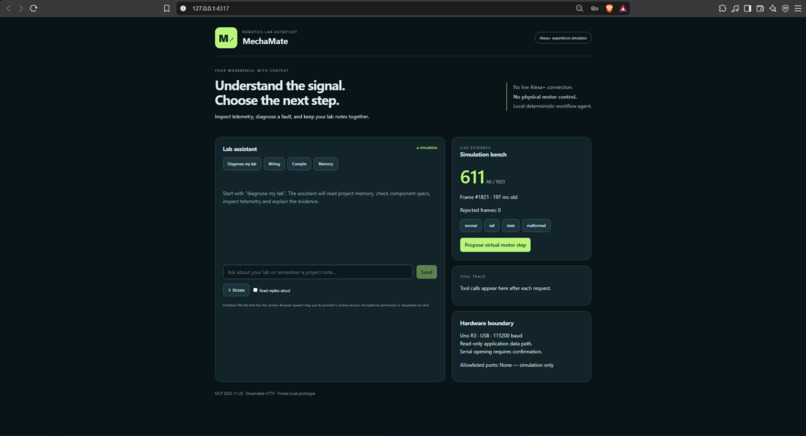Enable the Read replies aloud checkbox
This screenshot has width=806, height=436.
tap(255, 290)
